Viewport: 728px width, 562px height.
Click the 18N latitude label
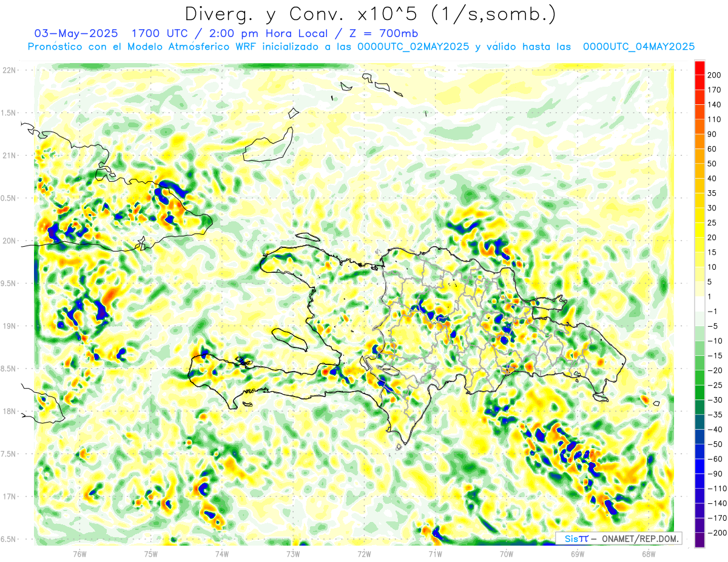point(9,411)
